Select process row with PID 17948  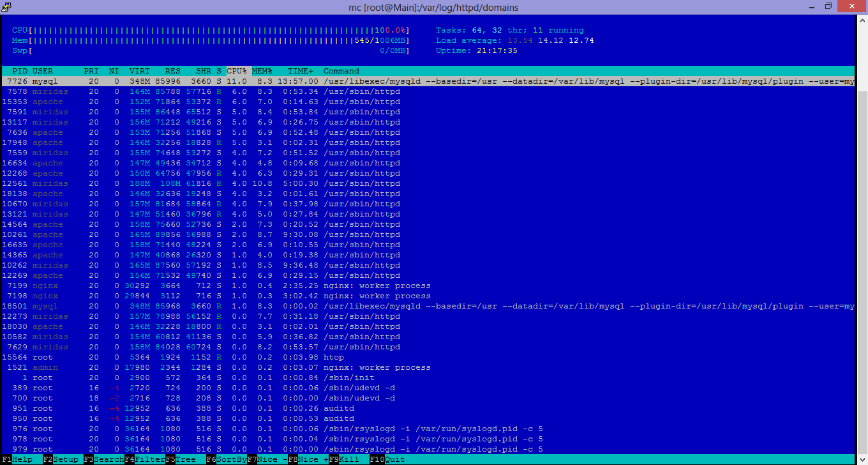(x=428, y=142)
